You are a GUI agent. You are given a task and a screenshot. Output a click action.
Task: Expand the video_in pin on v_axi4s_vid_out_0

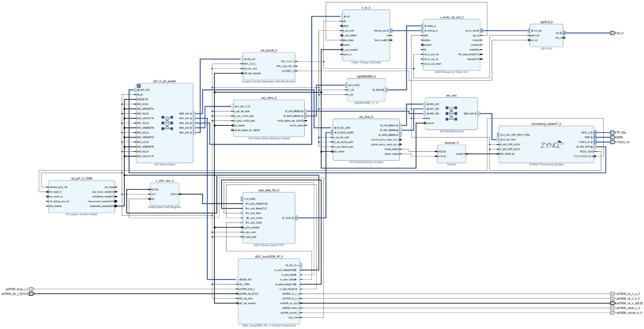pos(426,26)
